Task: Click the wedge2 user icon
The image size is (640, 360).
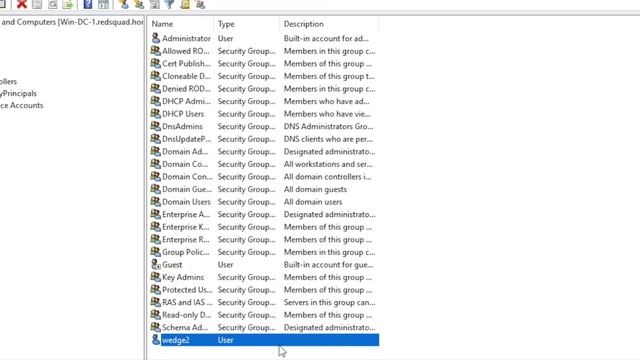Action: pos(156,340)
